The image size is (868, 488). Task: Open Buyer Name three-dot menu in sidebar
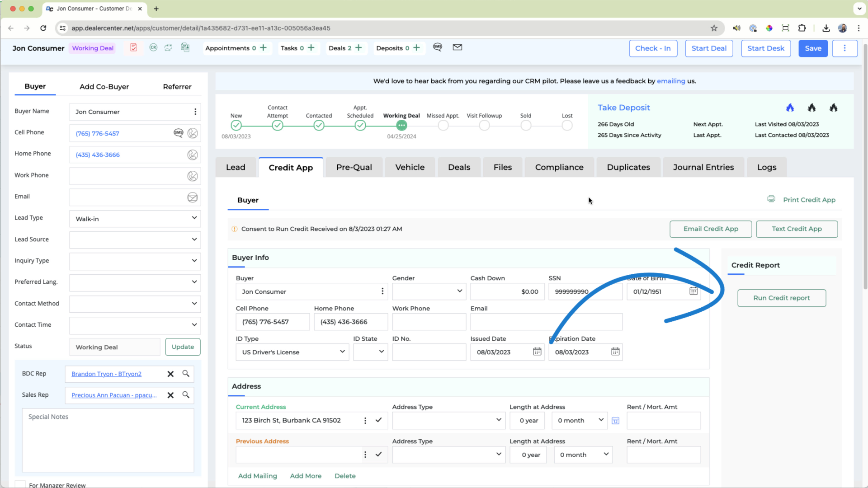(x=195, y=112)
